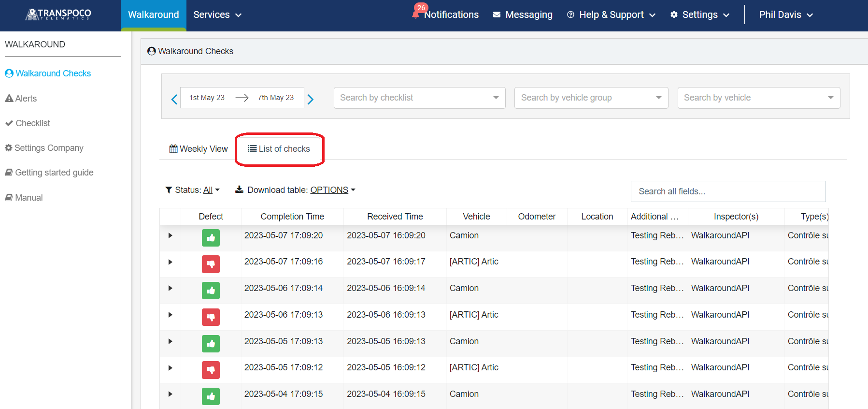Go to previous week with left arrow

click(x=174, y=99)
